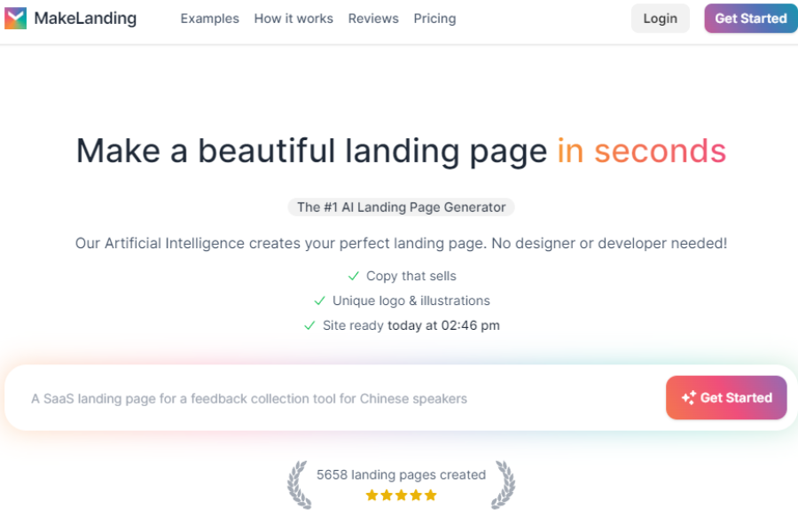
Task: Click the Login button
Action: point(660,18)
